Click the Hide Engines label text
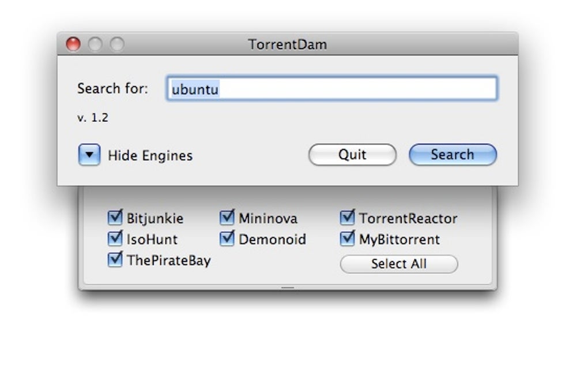588x370 pixels. (150, 155)
